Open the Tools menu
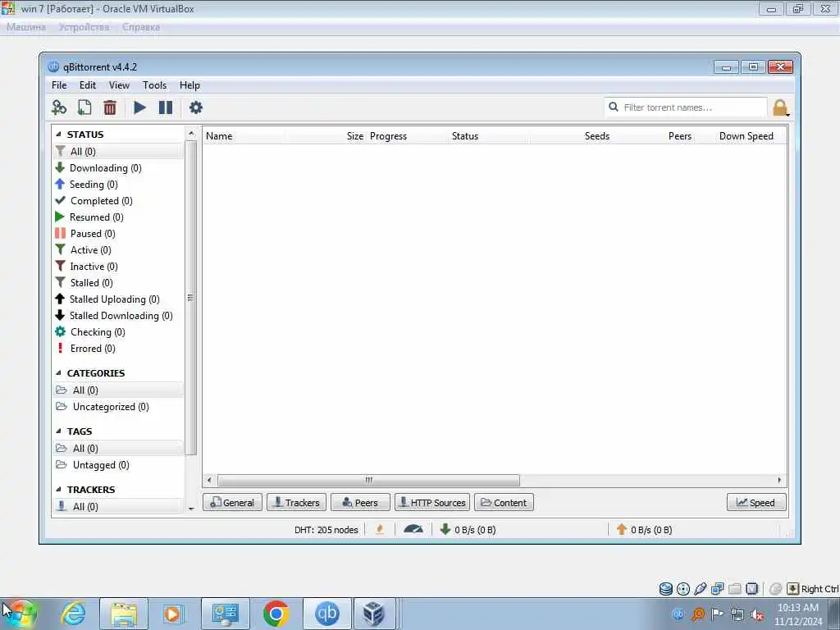This screenshot has width=840, height=630. click(154, 85)
